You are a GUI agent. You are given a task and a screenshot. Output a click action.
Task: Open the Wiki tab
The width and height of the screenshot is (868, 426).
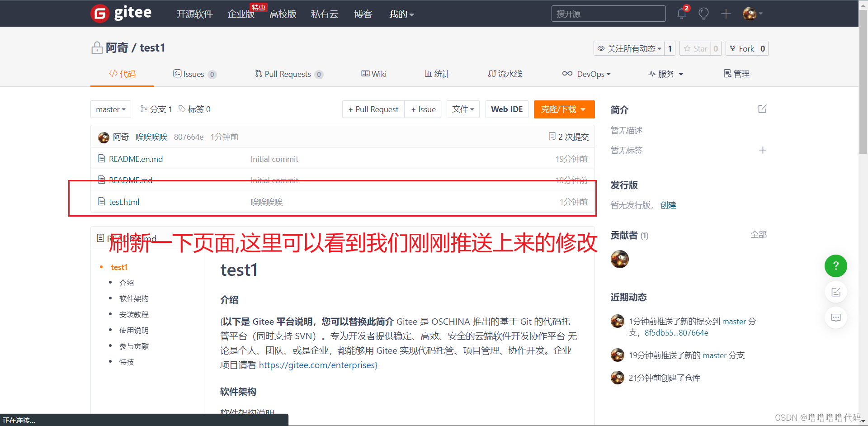(x=374, y=74)
